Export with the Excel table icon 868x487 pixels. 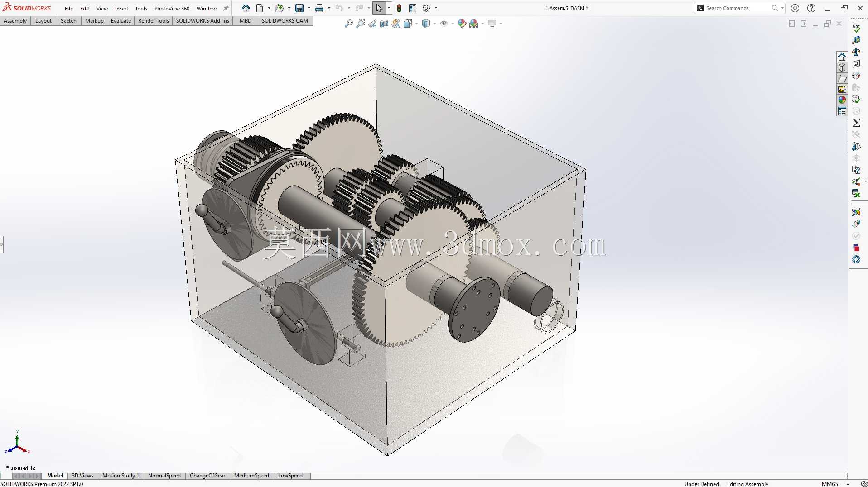tap(856, 193)
